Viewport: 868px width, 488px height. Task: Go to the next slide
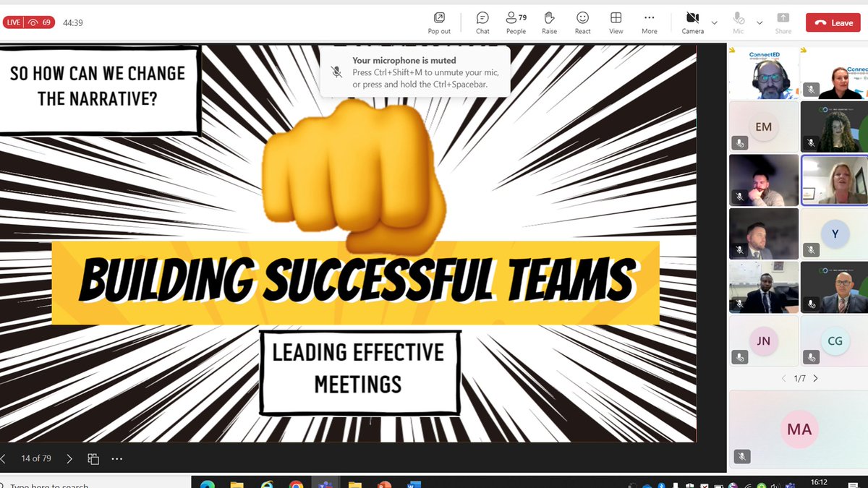pyautogui.click(x=69, y=458)
